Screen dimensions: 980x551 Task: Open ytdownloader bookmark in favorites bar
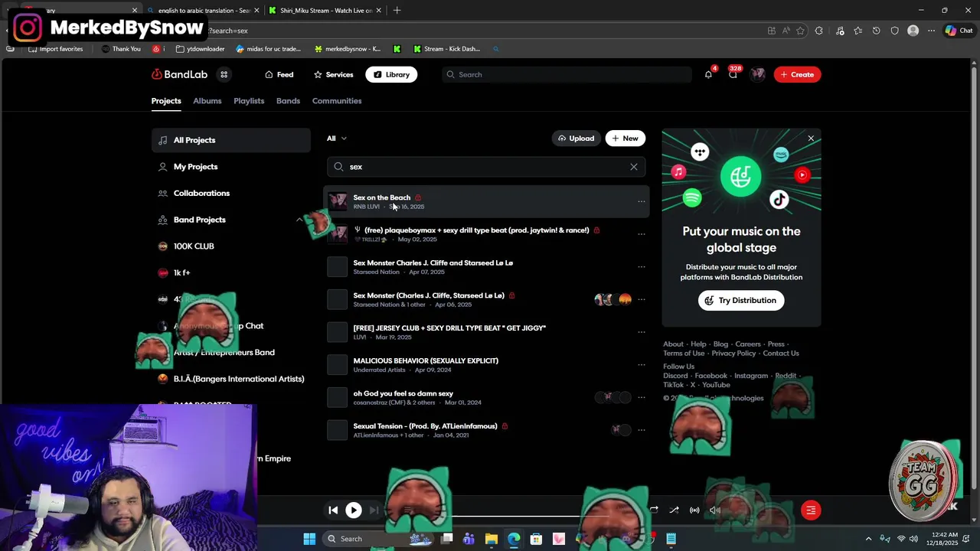200,49
